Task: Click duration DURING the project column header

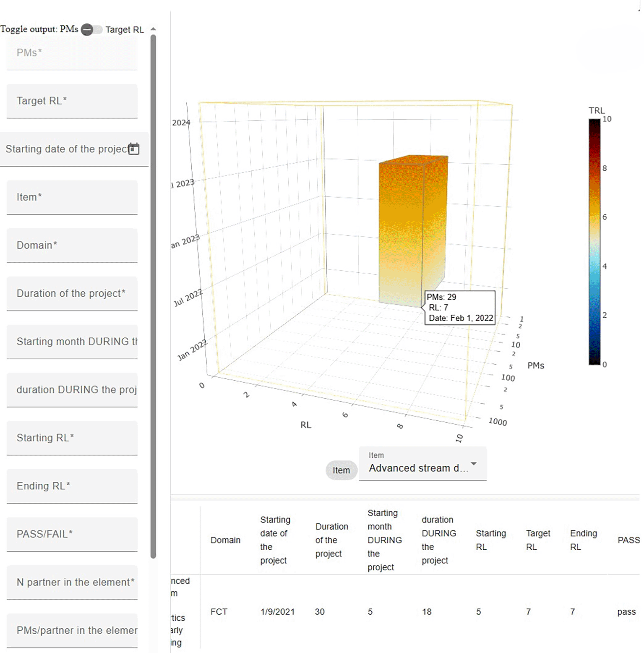Action: [x=438, y=540]
